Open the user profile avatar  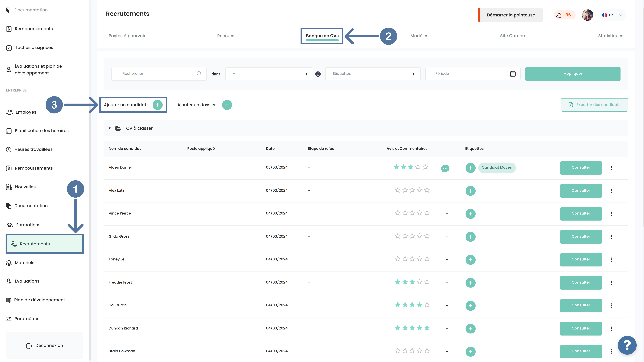(588, 15)
